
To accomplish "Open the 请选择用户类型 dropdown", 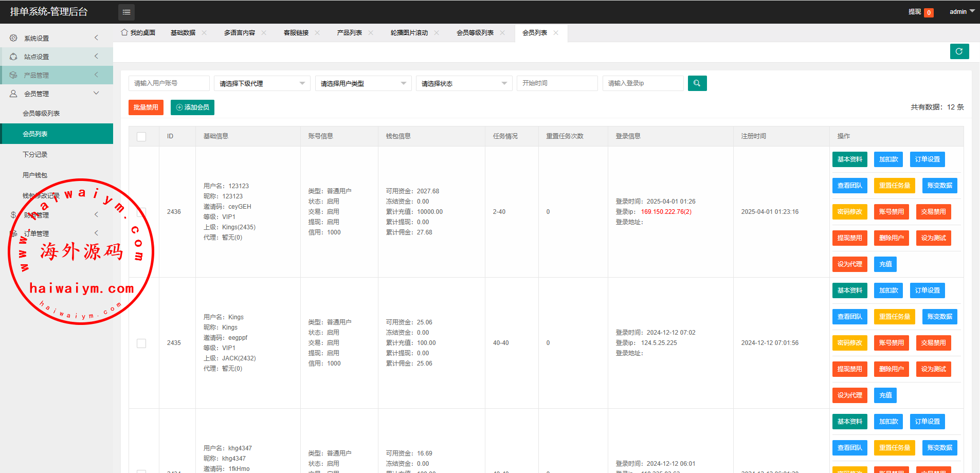I will click(x=363, y=83).
